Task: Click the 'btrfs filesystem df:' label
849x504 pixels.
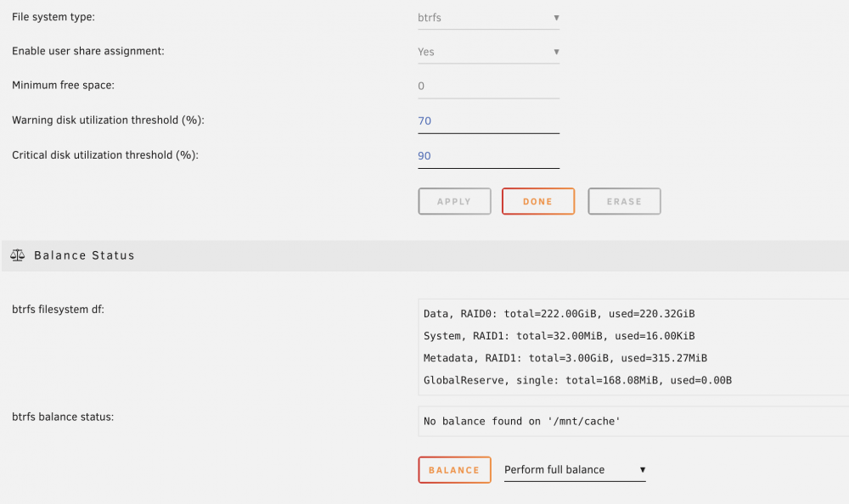Action: tap(58, 310)
